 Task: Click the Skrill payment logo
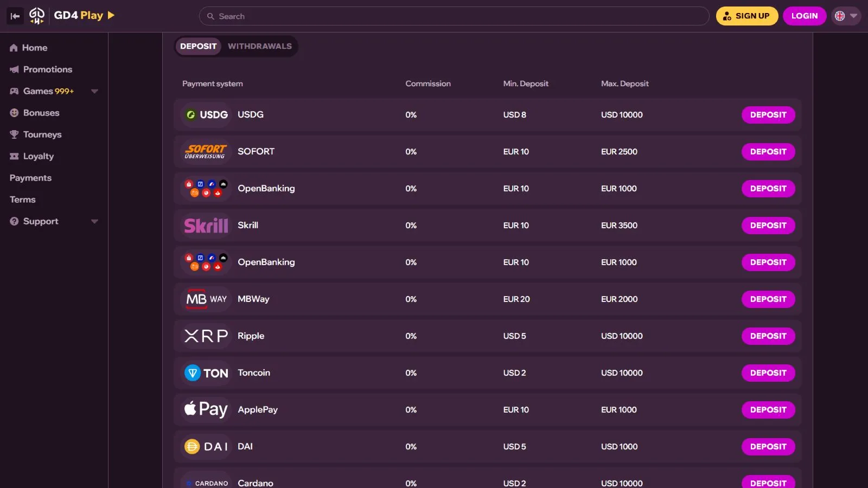click(x=206, y=226)
